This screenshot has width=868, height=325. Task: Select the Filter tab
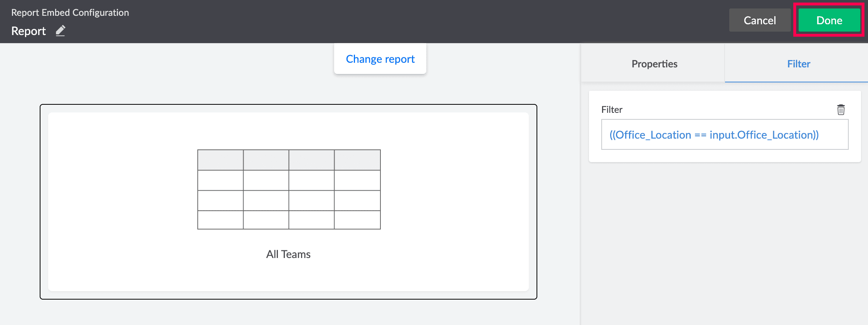click(x=798, y=64)
